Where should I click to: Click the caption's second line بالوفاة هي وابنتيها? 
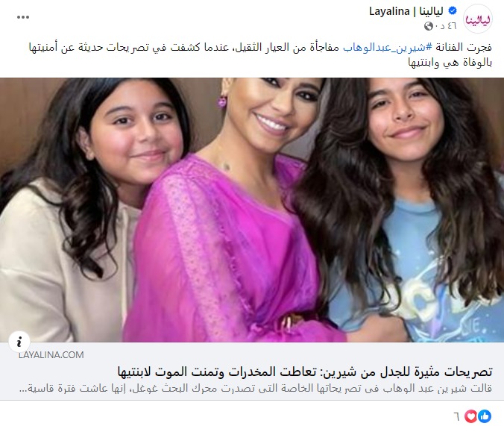tap(450, 63)
